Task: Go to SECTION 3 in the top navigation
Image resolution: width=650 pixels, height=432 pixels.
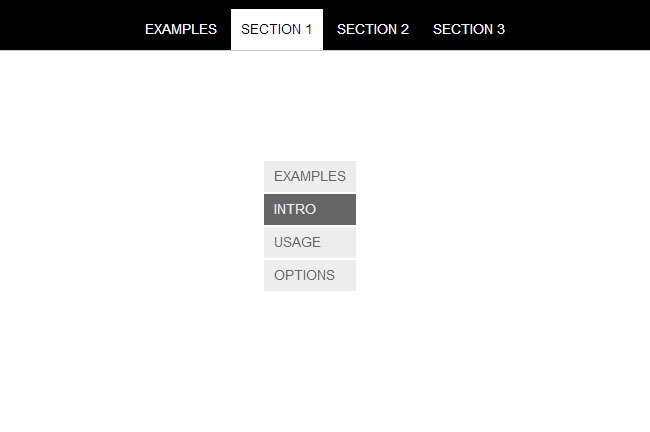Action: 469,29
